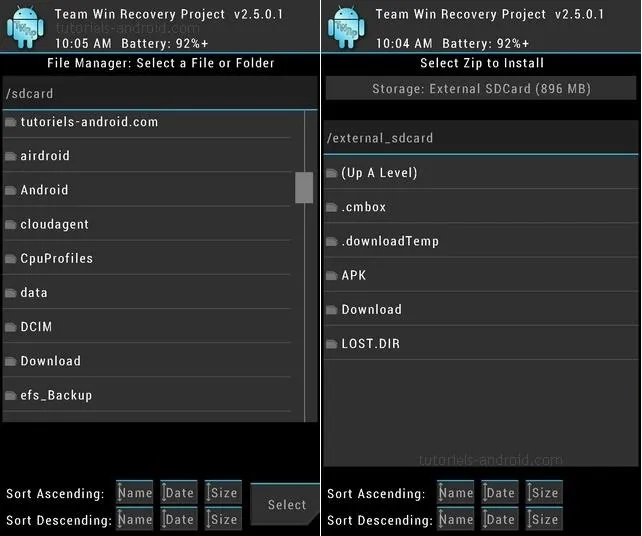Open the DCIM folder icon
The height and width of the screenshot is (536, 642).
[11, 327]
